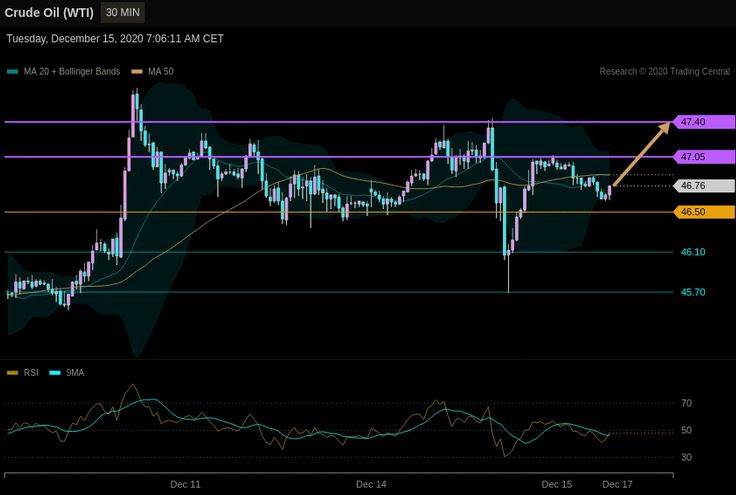
Task: Click the RSI legend color swatch
Action: coord(13,373)
